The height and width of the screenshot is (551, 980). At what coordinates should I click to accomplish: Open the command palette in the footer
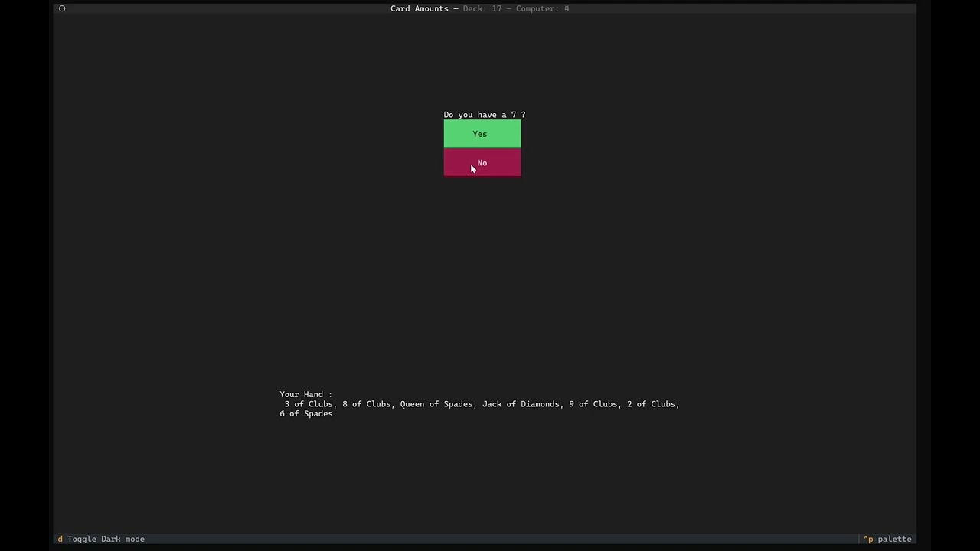tap(888, 539)
